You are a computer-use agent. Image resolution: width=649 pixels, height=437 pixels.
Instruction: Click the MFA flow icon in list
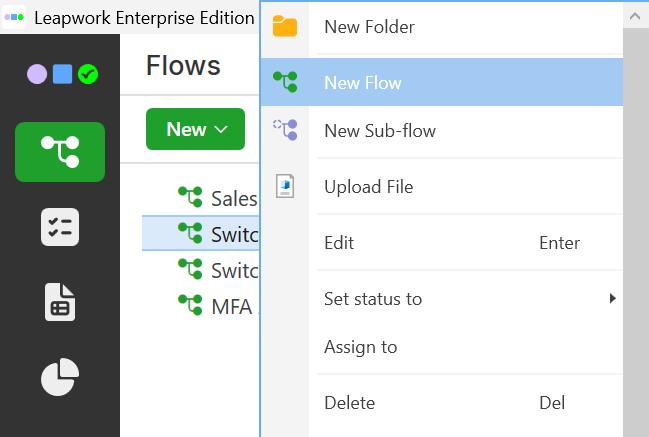tap(190, 304)
